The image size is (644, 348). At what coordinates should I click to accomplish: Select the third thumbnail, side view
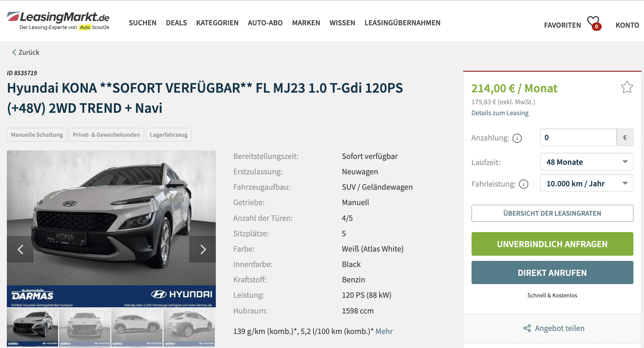(x=137, y=327)
